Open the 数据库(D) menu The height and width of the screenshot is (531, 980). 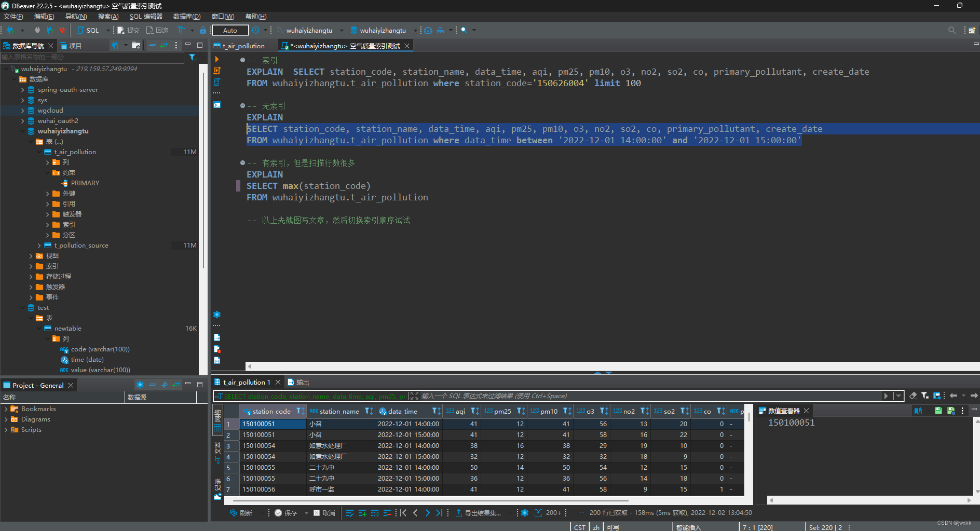[x=187, y=17]
